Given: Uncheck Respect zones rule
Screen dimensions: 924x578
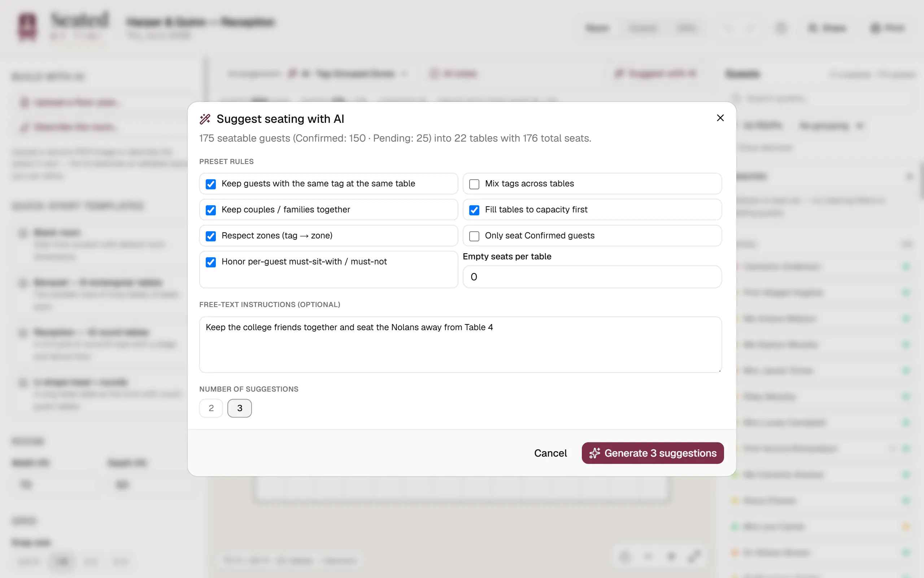Looking at the screenshot, I should [211, 236].
